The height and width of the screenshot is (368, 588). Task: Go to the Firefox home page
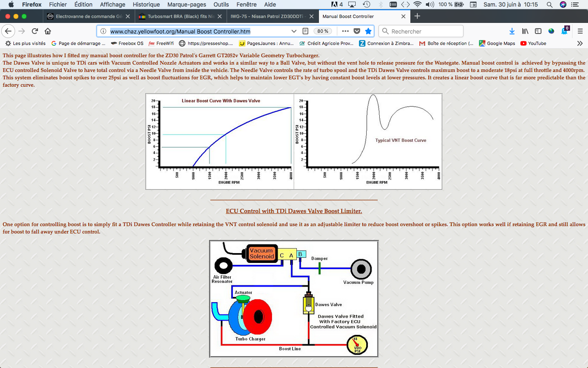[x=48, y=31]
